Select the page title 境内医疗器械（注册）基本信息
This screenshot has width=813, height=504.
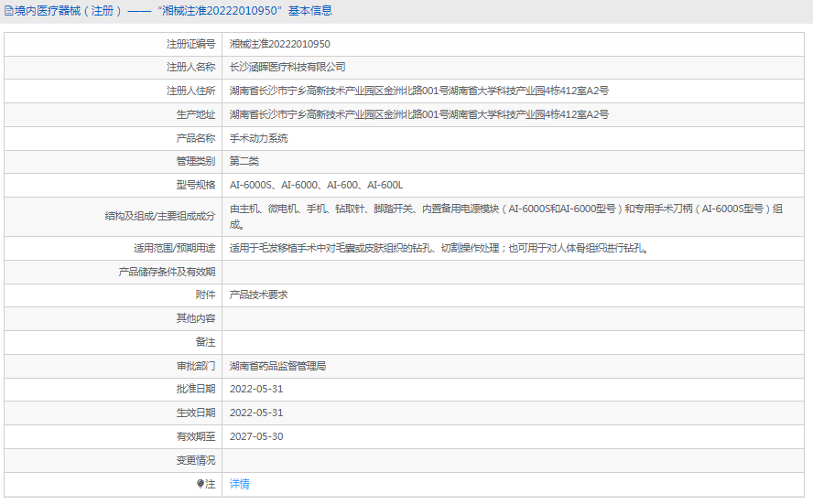(x=173, y=11)
